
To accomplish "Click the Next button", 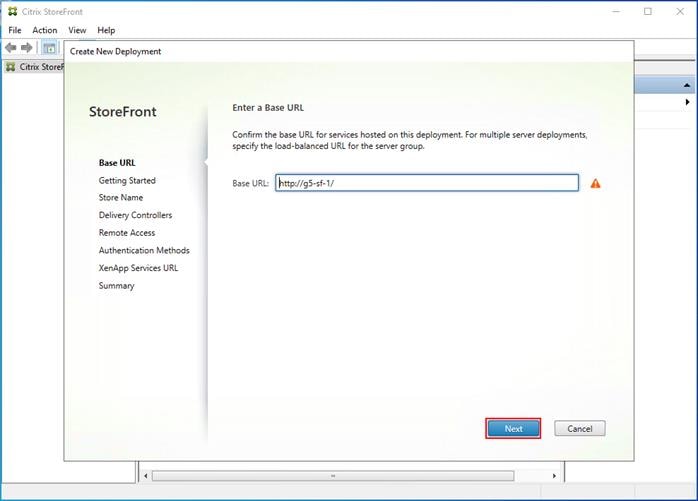I will (x=513, y=428).
